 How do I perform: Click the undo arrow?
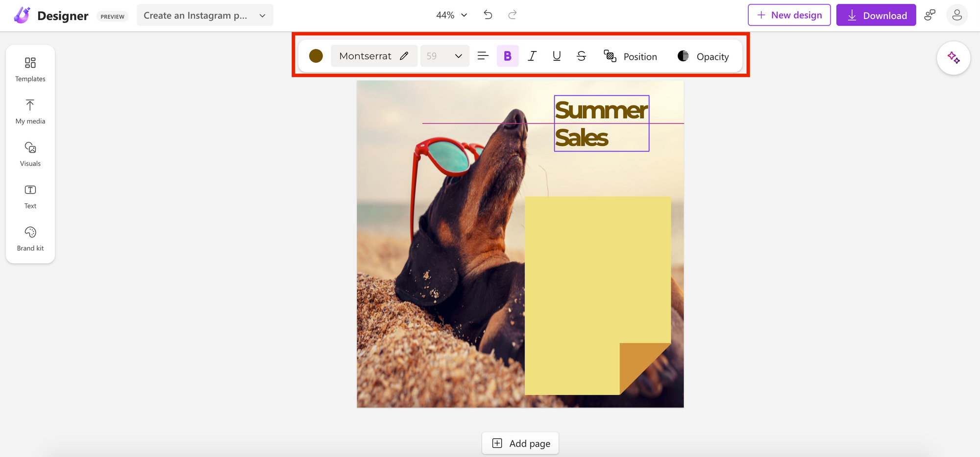click(488, 15)
